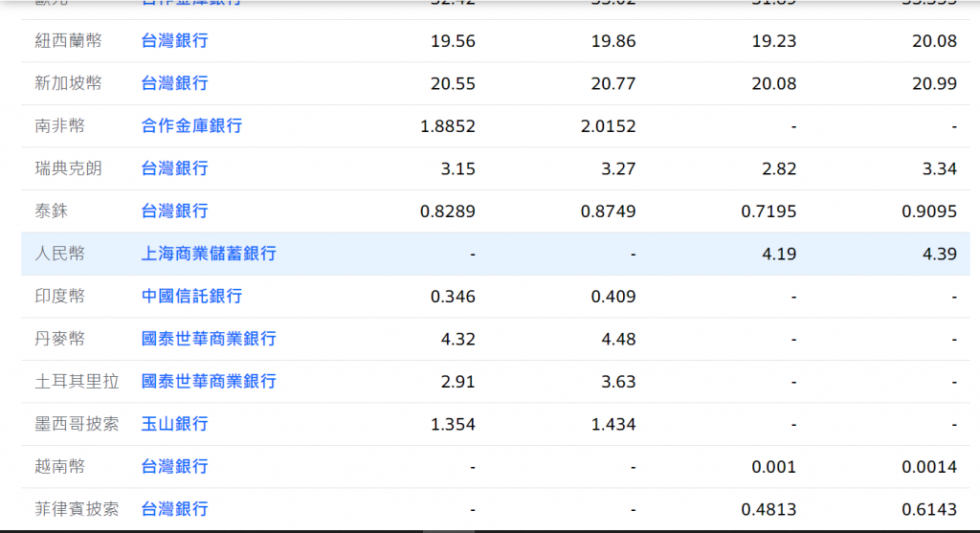Screen dimensions: 980x533
Task: Select the 菲律賓披索 currency label
Action: (77, 508)
